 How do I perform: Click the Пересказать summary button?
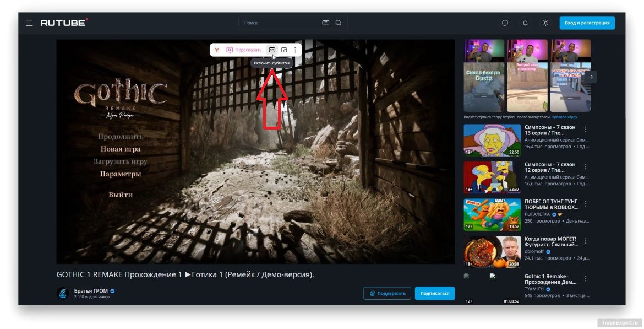[244, 50]
